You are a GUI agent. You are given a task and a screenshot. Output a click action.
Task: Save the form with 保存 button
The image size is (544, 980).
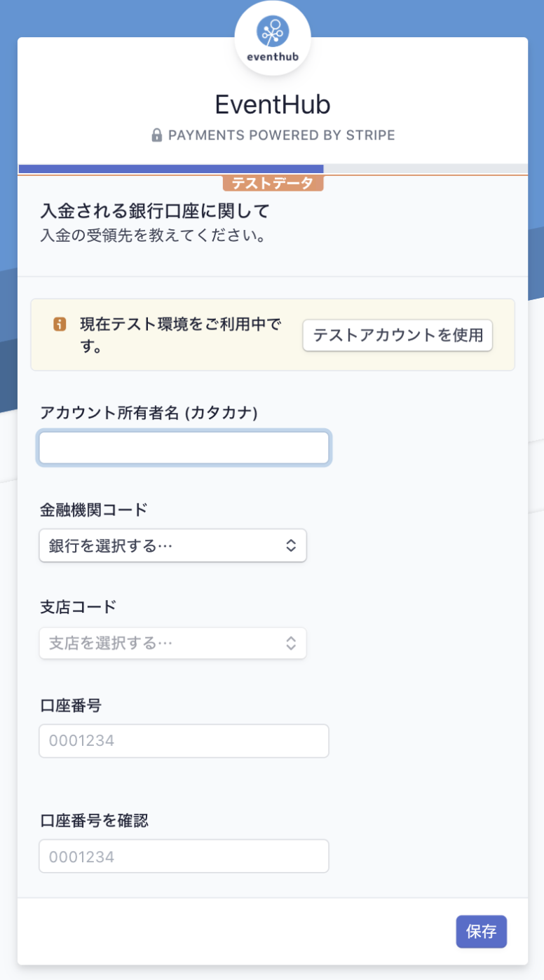click(482, 932)
